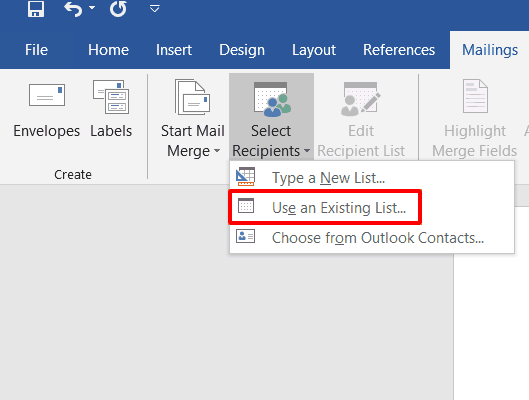Viewport: 529px width, 400px height.
Task: Select Use an Existing List option
Action: pyautogui.click(x=372, y=207)
